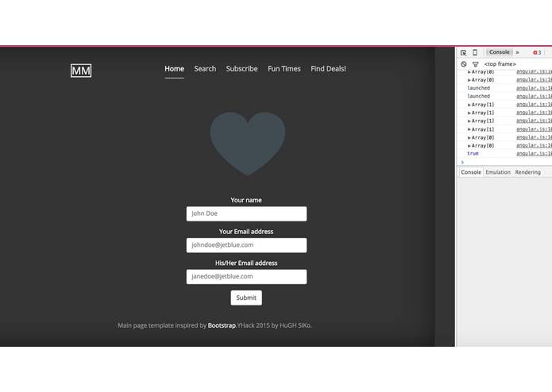This screenshot has width=552, height=392.
Task: Select the Console drawer tab
Action: (471, 172)
